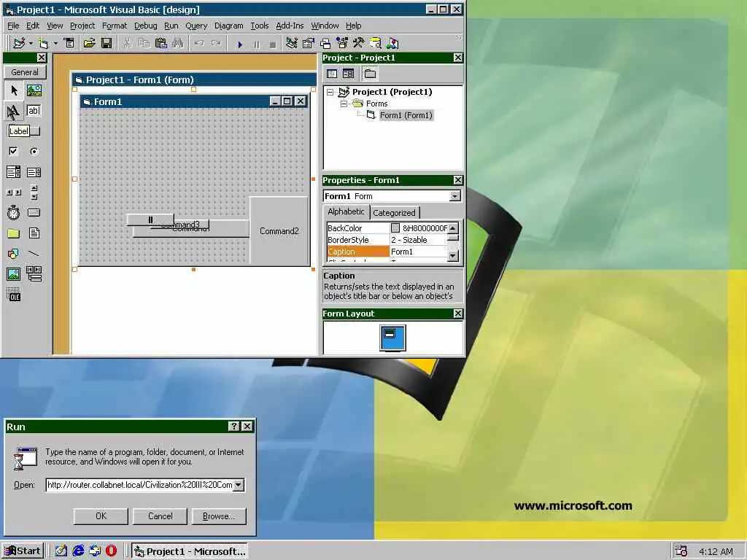Select the VScrollBar tool in the toolbox

click(34, 192)
